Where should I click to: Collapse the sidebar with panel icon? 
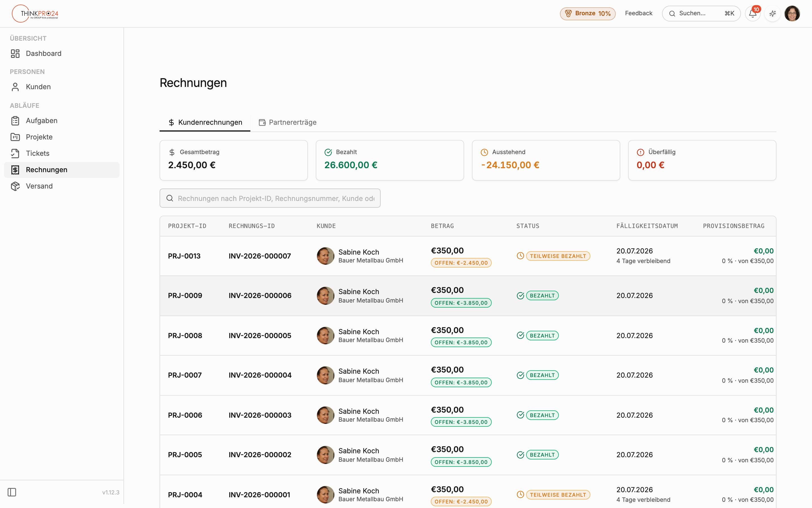(x=12, y=492)
